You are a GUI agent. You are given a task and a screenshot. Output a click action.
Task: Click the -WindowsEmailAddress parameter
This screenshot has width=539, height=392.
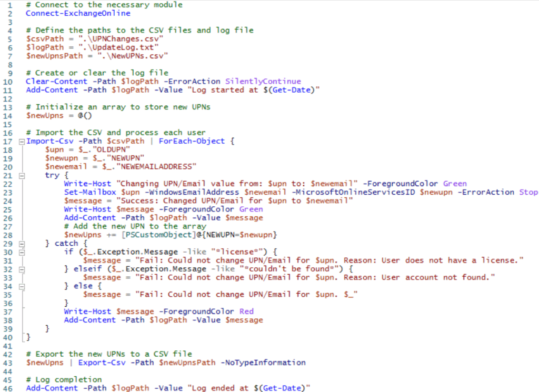tap(192, 193)
